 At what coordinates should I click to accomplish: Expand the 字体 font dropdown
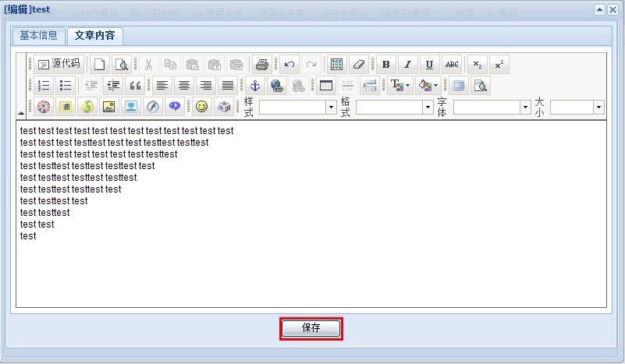pyautogui.click(x=525, y=108)
